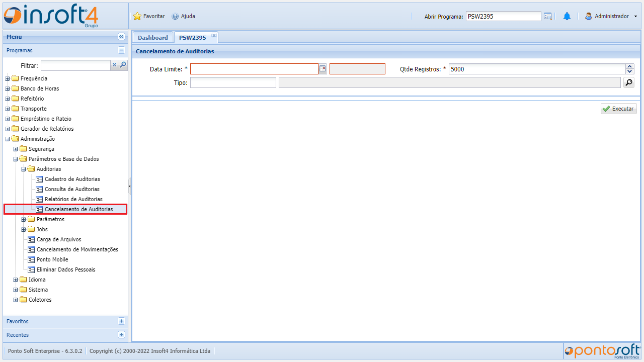Open Consulta de Auditorias program

[72, 189]
